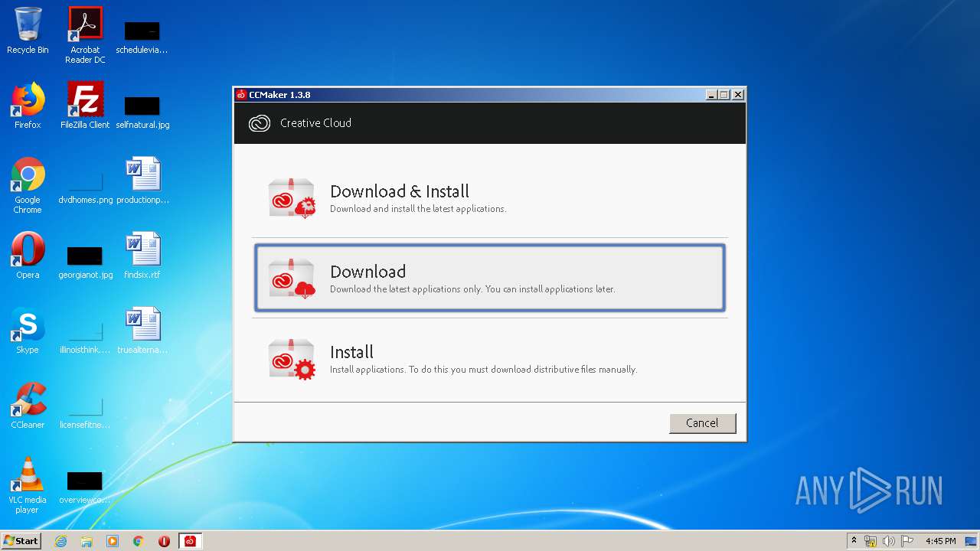Screen dimensions: 980x551
Task: Launch Opera from the taskbar
Action: coord(164,541)
